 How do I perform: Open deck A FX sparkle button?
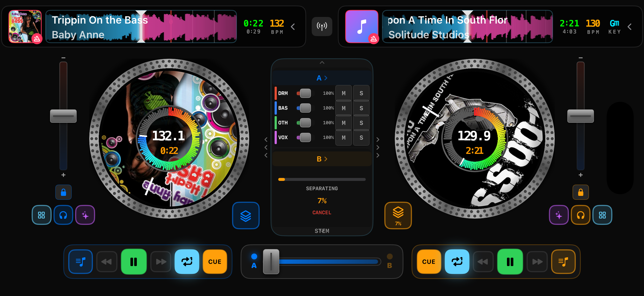coord(85,215)
